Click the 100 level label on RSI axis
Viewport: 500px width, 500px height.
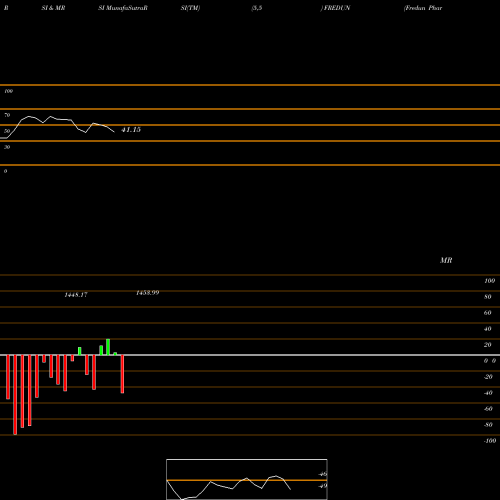(9, 91)
